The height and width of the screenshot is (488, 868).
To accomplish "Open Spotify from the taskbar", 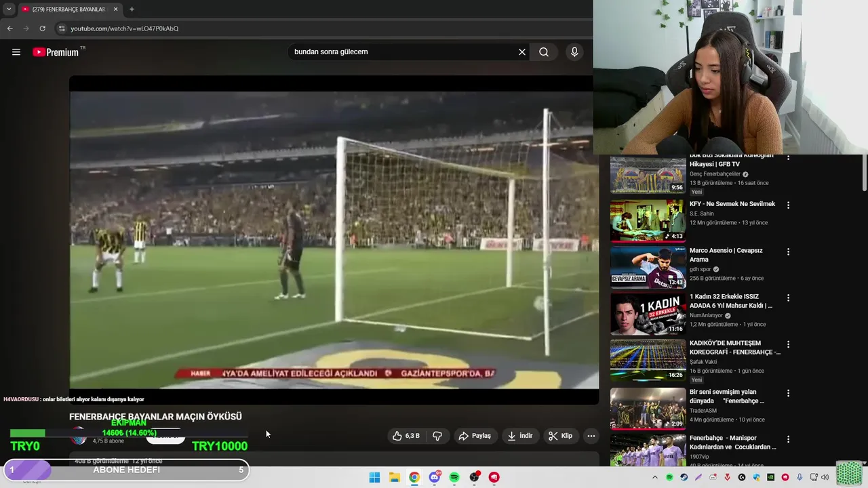I will pos(454,477).
